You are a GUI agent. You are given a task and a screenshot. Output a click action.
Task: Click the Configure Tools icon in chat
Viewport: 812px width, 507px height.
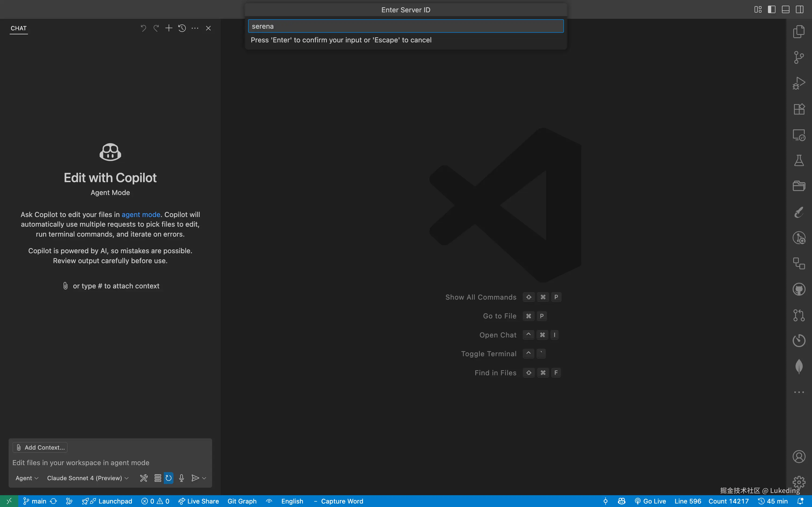(144, 478)
